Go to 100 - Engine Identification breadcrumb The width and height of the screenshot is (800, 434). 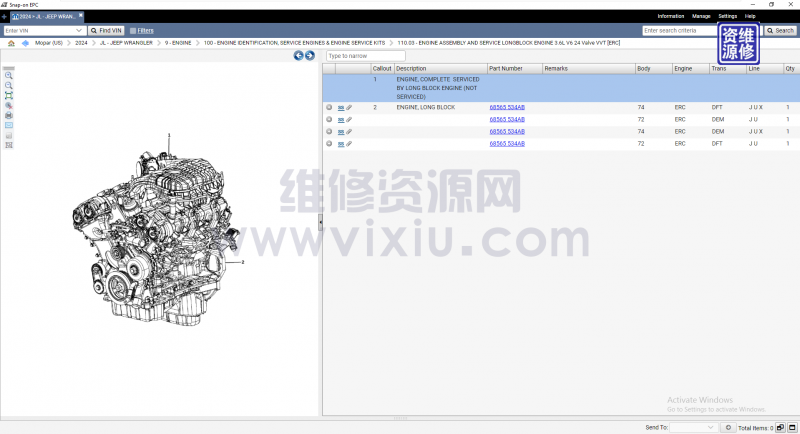(x=294, y=43)
